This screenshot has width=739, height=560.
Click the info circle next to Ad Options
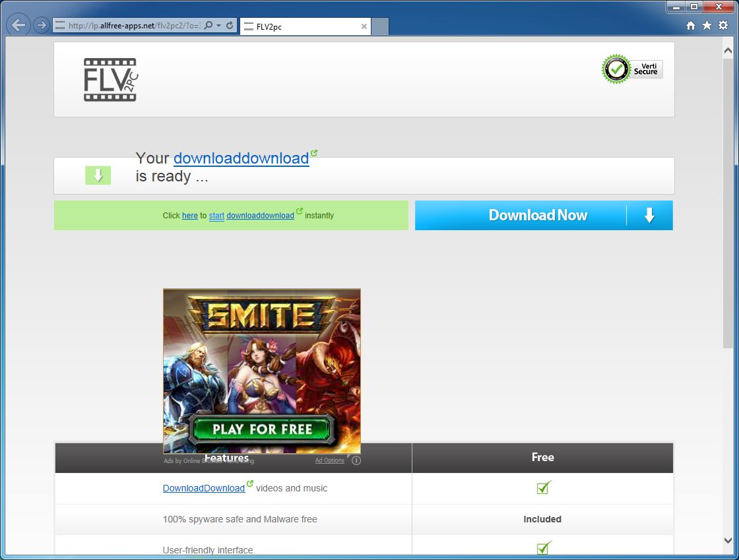pyautogui.click(x=356, y=460)
